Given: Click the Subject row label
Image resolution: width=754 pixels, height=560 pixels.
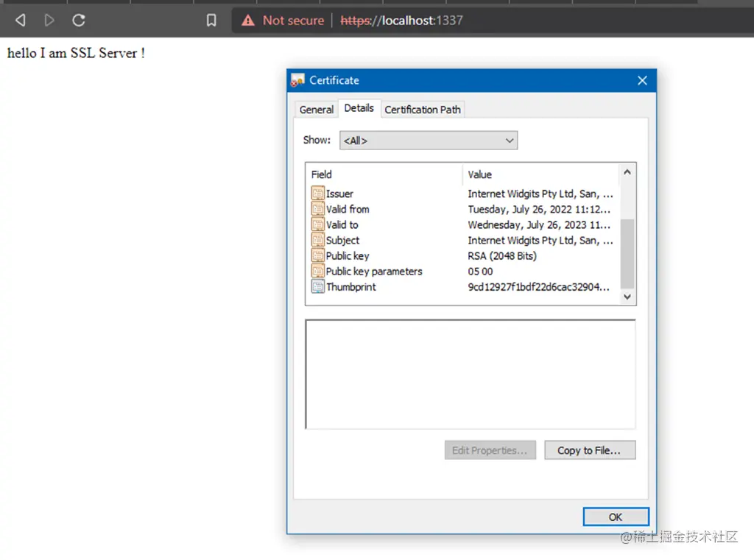Looking at the screenshot, I should (x=343, y=241).
